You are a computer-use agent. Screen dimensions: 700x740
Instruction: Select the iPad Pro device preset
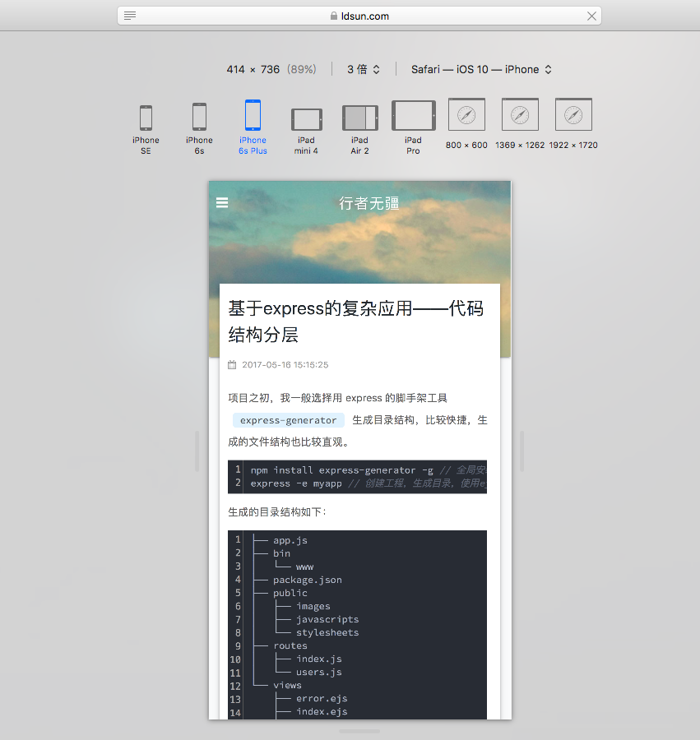[x=413, y=127]
